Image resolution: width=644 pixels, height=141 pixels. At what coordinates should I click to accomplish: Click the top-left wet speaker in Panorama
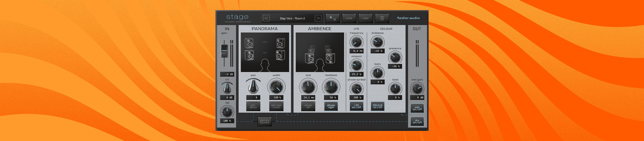click(x=249, y=43)
